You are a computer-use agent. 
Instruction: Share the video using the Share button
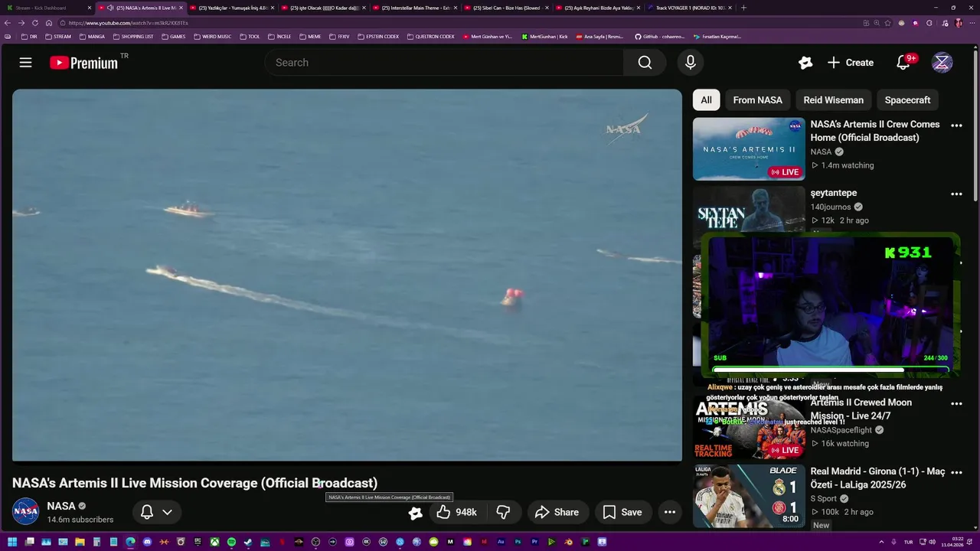(557, 512)
